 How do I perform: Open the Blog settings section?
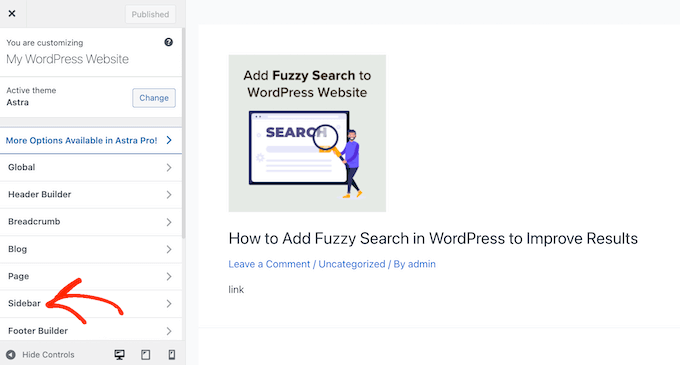[91, 249]
